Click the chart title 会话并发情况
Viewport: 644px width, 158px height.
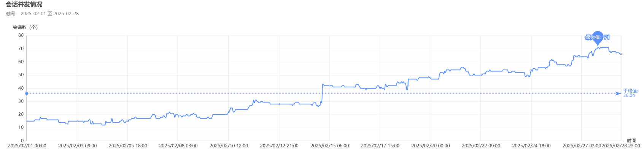pyautogui.click(x=24, y=5)
